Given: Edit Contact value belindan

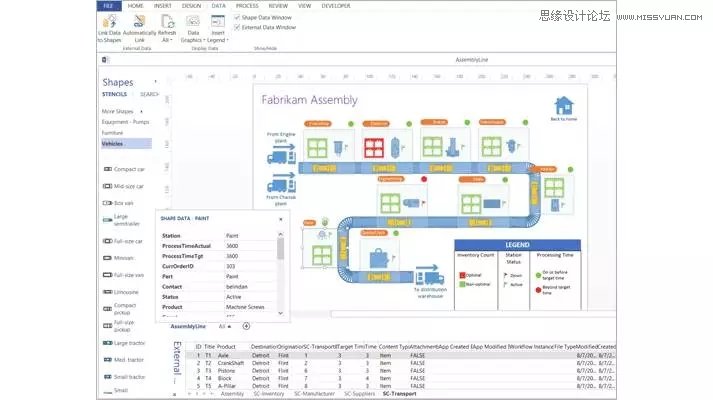Looking at the screenshot, I should 250,287.
